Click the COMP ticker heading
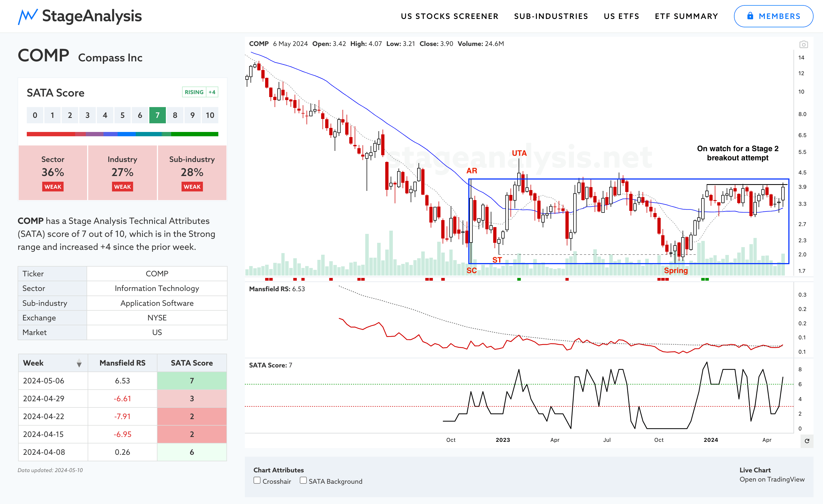 (43, 55)
